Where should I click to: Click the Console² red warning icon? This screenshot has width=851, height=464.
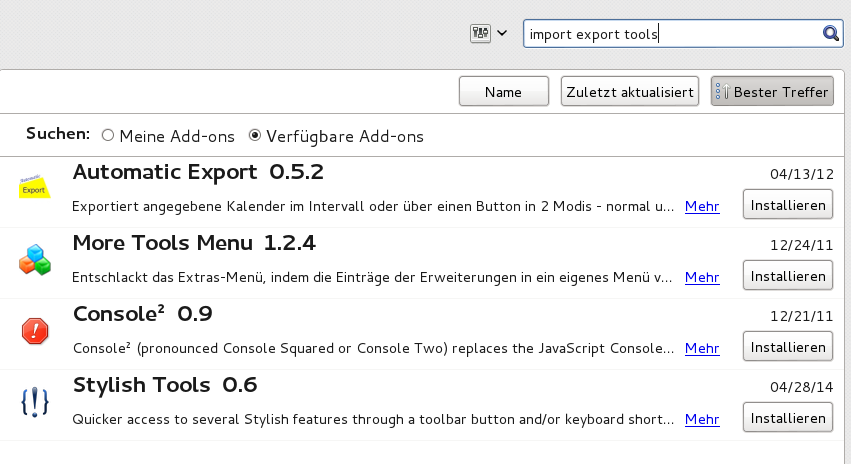(35, 330)
